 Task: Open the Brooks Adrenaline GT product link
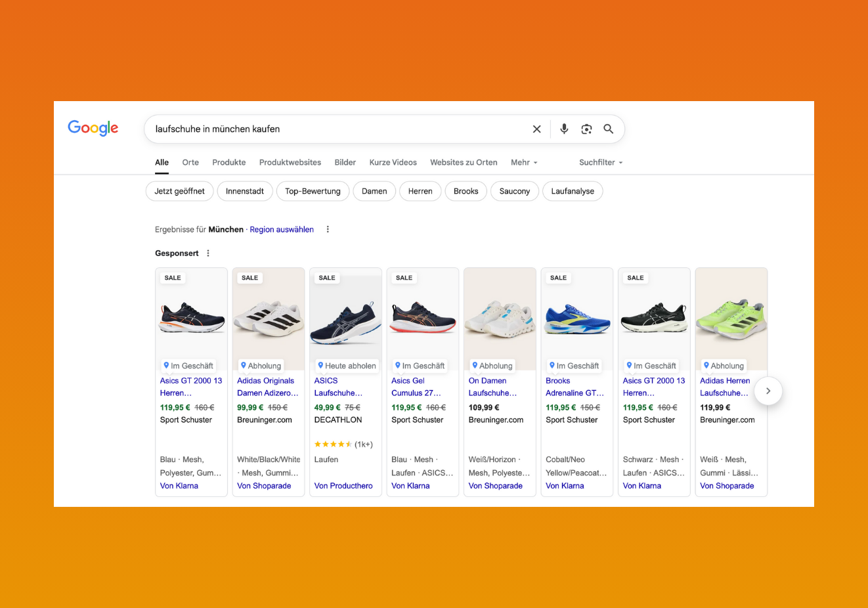pyautogui.click(x=575, y=387)
